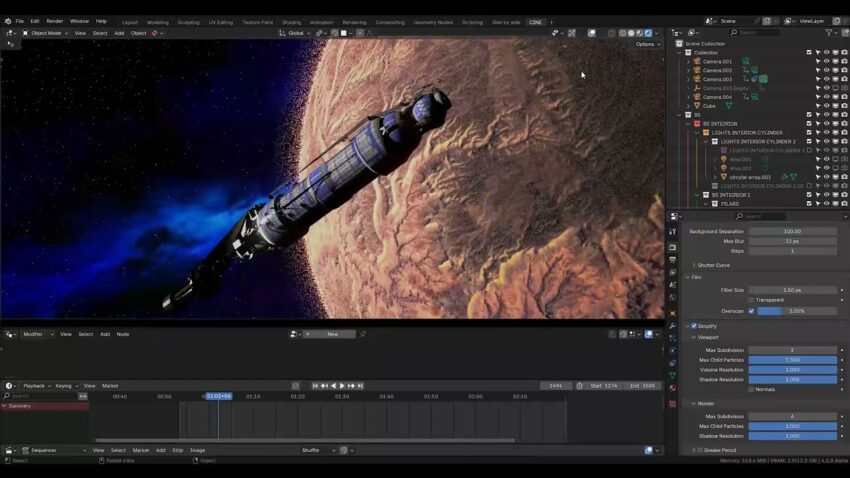
Task: Open the Texture properties tab
Action: point(673,404)
